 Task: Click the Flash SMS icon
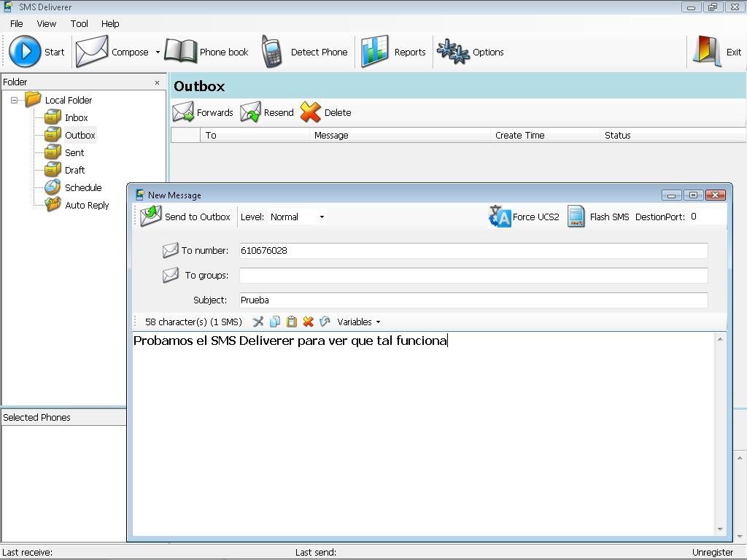576,216
